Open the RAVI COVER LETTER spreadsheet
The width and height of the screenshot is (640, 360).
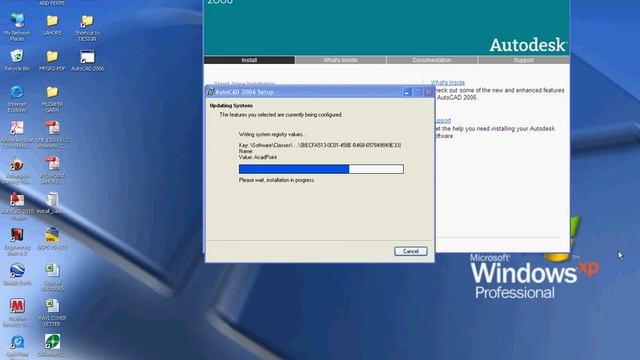pyautogui.click(x=52, y=313)
